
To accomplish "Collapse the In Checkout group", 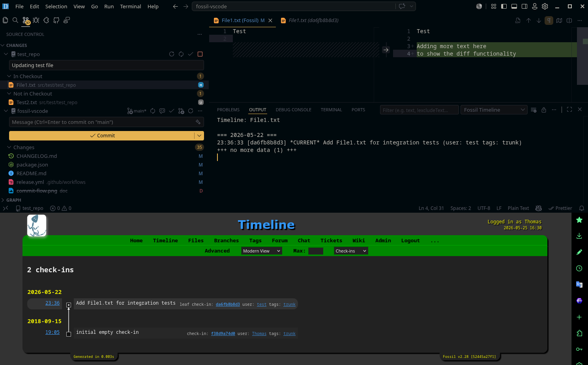I will point(9,76).
